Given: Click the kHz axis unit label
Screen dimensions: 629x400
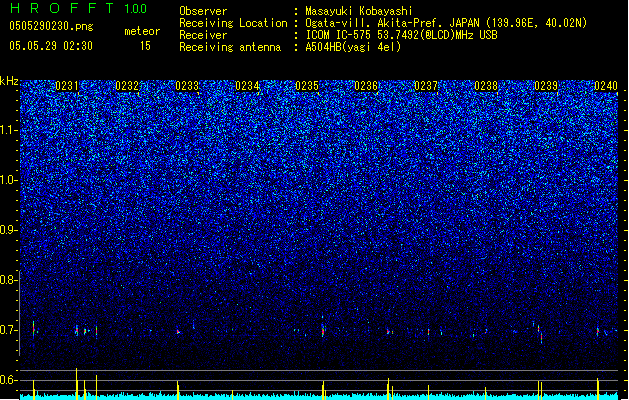Looking at the screenshot, I should (9, 81).
